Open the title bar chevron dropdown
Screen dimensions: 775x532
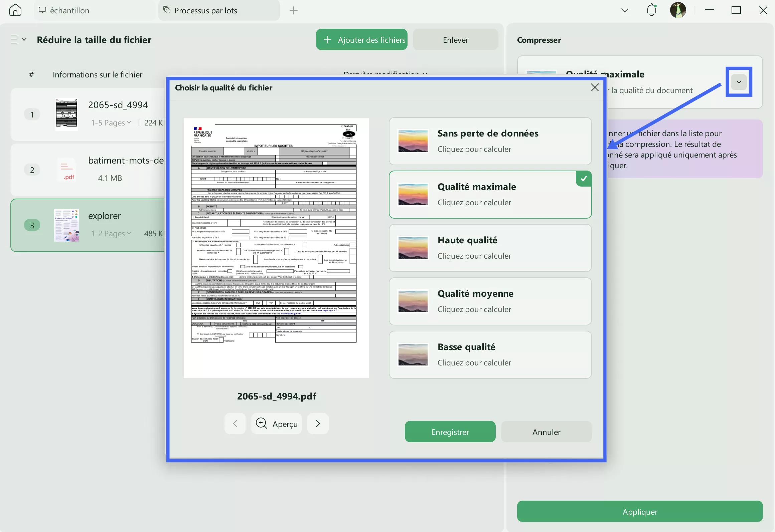(x=624, y=10)
